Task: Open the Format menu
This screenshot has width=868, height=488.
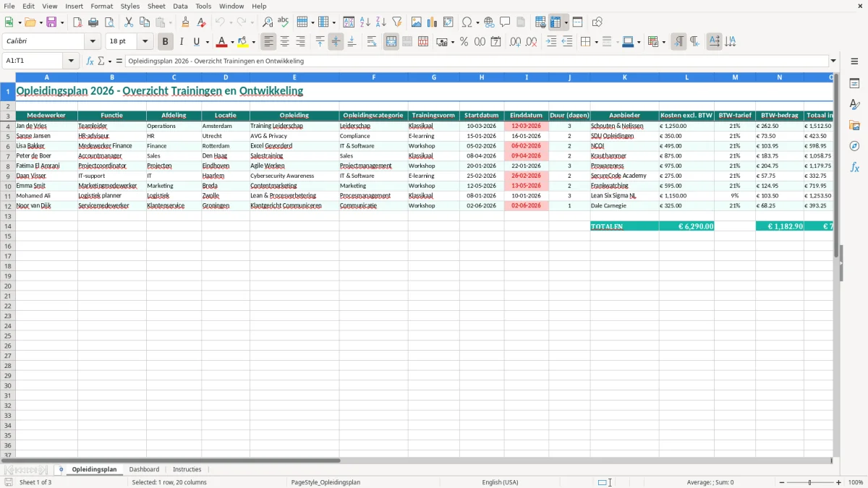Action: tap(101, 6)
